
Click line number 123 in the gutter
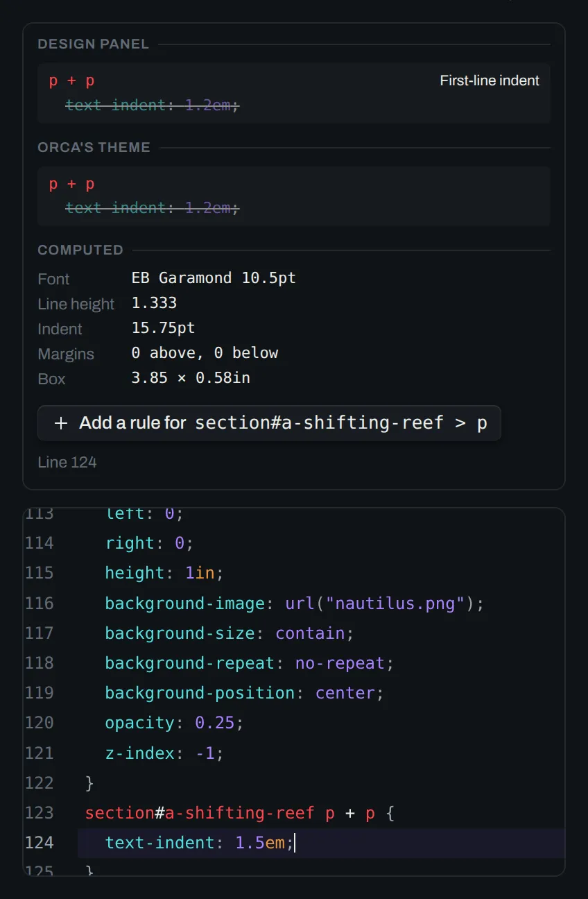click(x=40, y=812)
